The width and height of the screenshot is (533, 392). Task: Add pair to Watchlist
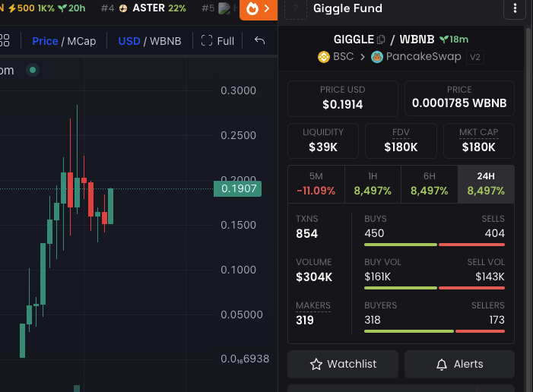[343, 364]
